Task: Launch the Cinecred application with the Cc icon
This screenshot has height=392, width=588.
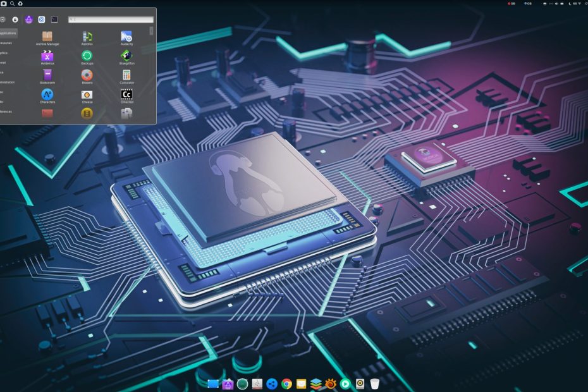Action: pos(126,96)
